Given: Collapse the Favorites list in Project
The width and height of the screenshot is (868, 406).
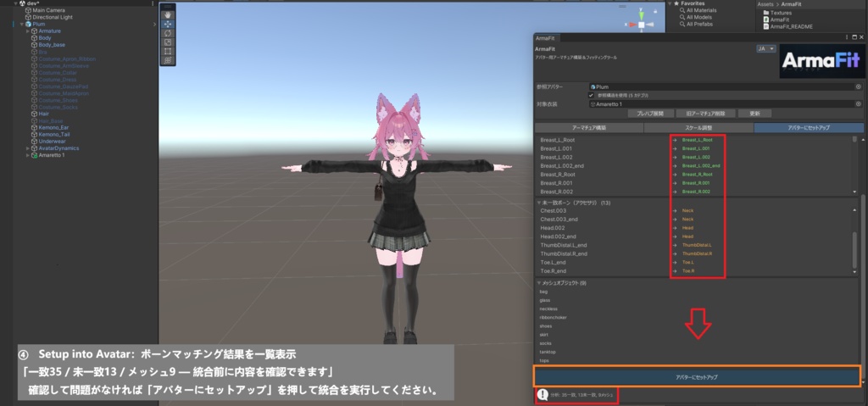Looking at the screenshot, I should click(670, 3).
